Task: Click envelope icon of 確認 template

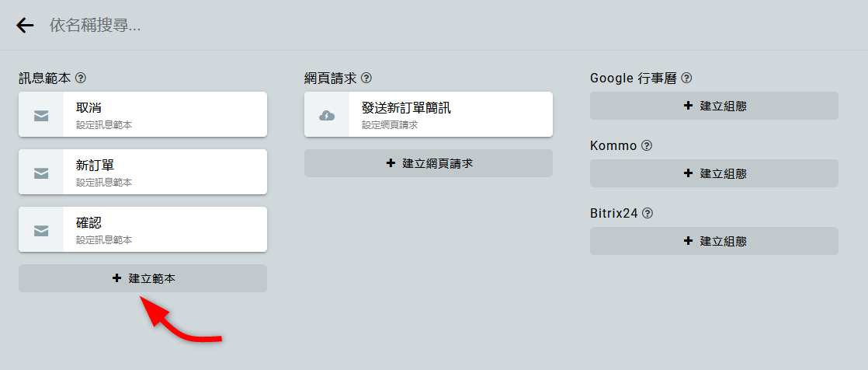Action: 41,230
